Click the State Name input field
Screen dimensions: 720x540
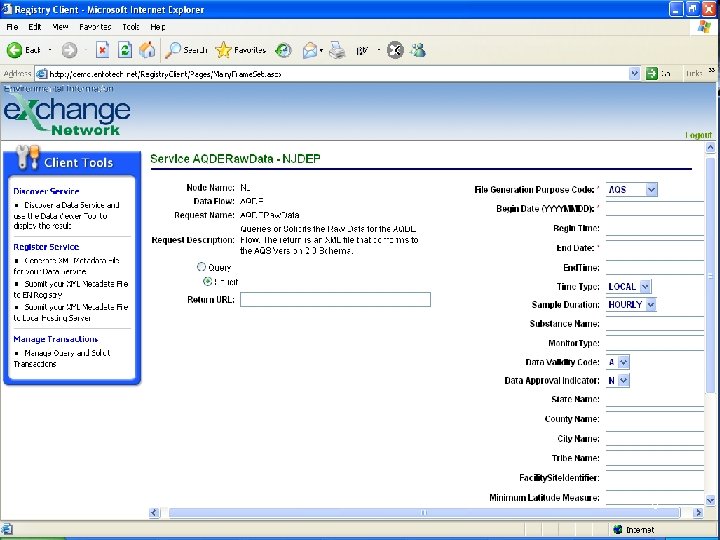[654, 399]
